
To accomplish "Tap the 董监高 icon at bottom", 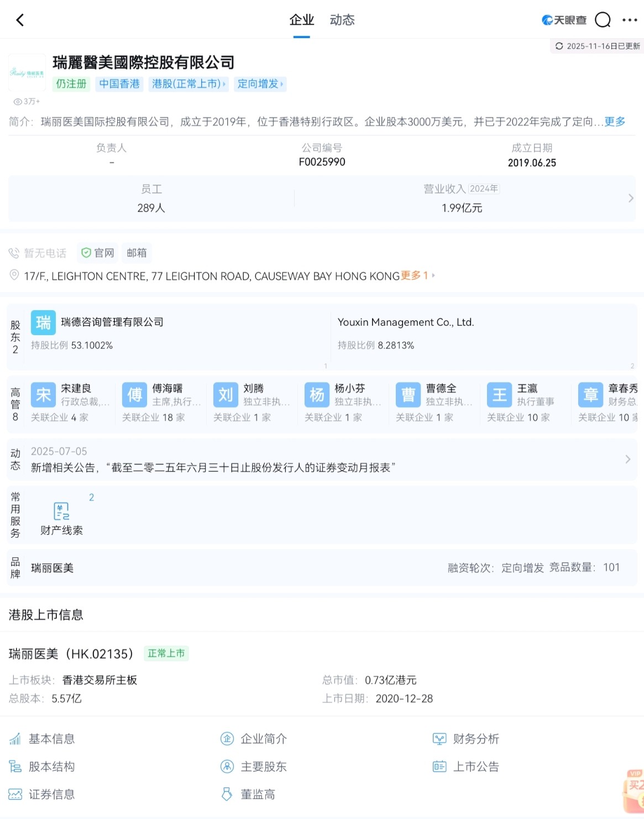I will 227,794.
